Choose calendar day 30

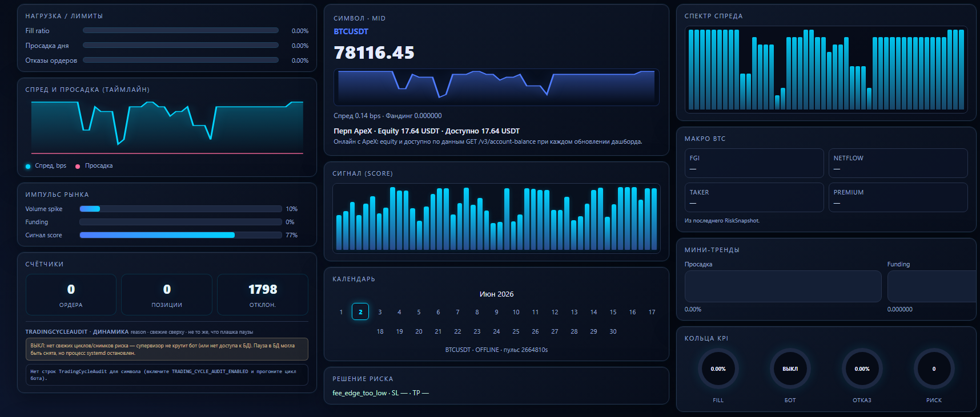pyautogui.click(x=613, y=331)
